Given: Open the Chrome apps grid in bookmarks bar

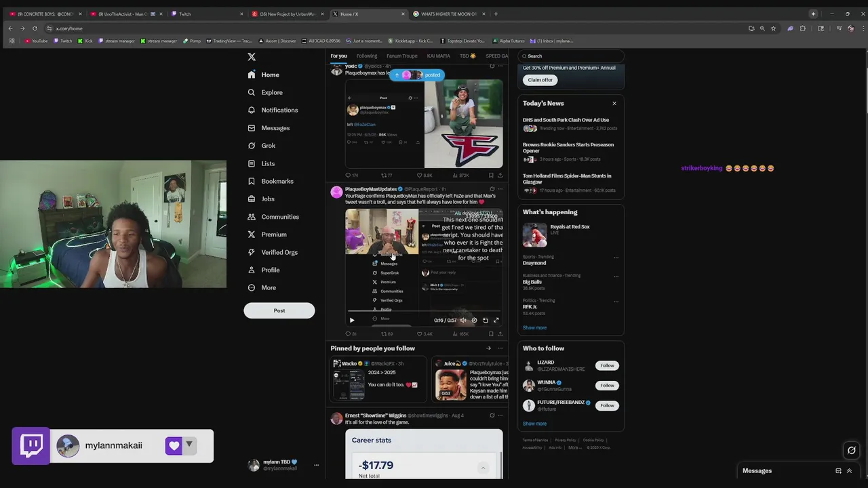Looking at the screenshot, I should (x=12, y=41).
